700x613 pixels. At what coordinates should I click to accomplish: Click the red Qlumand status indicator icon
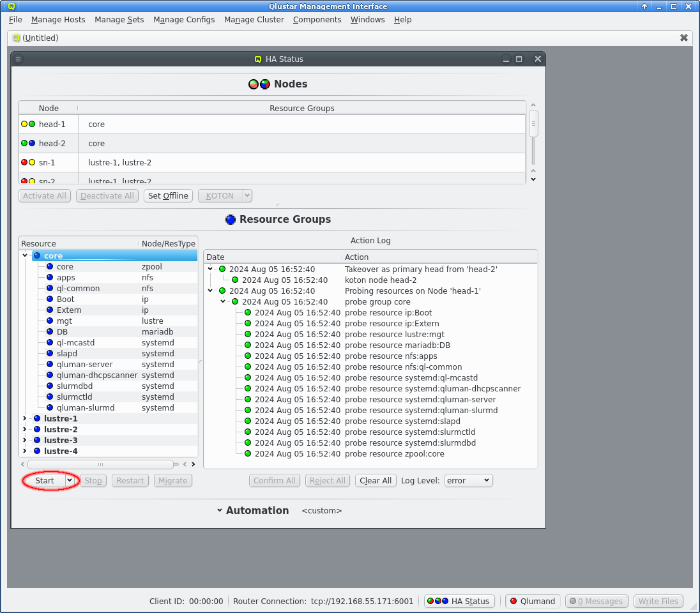click(x=514, y=601)
